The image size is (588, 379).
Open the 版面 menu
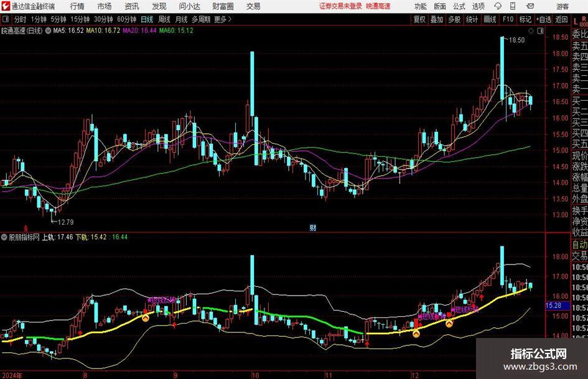click(440, 6)
